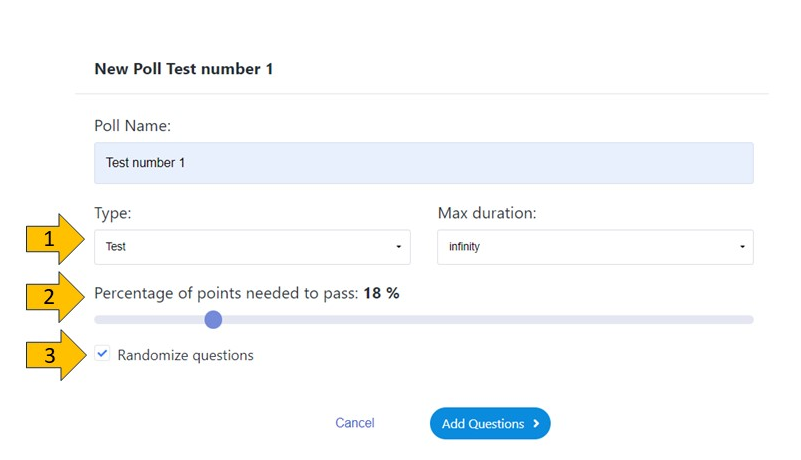Click the caret arrow of Type dropdown
The width and height of the screenshot is (801, 460).
click(x=398, y=247)
